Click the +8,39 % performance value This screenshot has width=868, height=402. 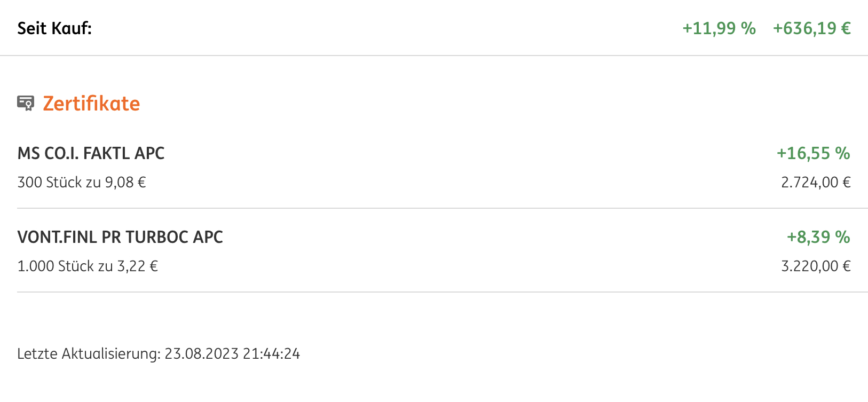(x=818, y=237)
